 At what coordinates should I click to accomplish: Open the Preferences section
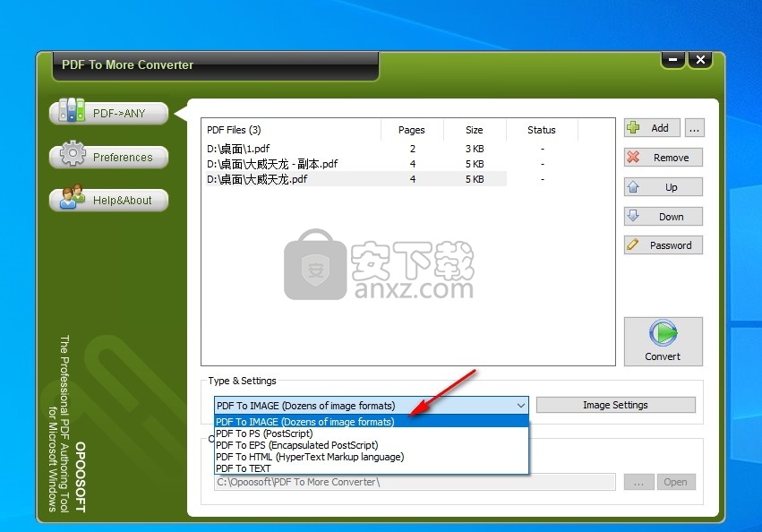point(109,157)
